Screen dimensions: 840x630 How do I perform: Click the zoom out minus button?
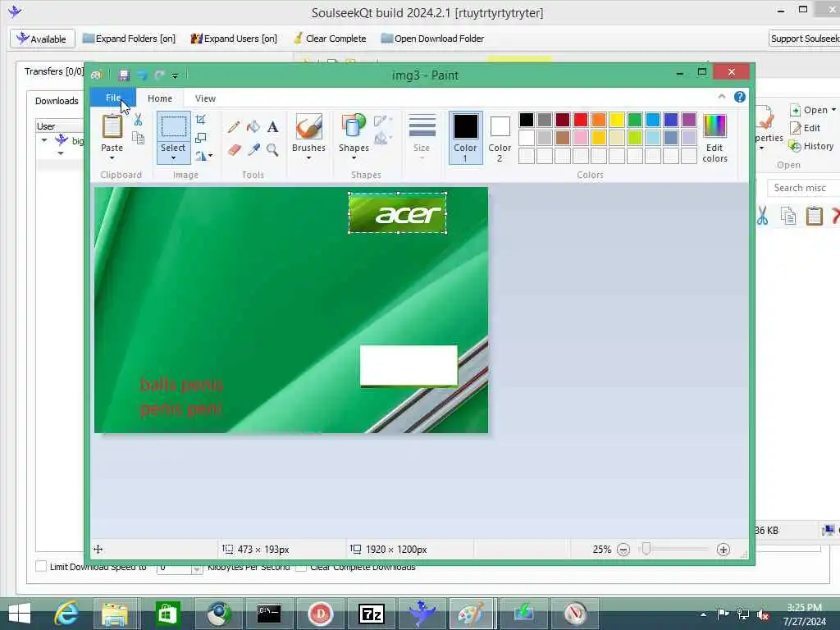tap(623, 550)
